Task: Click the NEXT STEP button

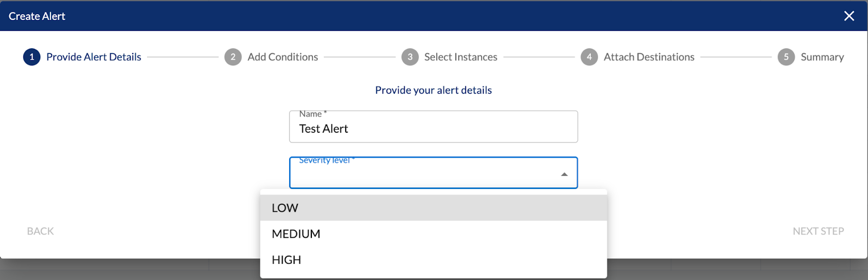Action: pyautogui.click(x=818, y=231)
